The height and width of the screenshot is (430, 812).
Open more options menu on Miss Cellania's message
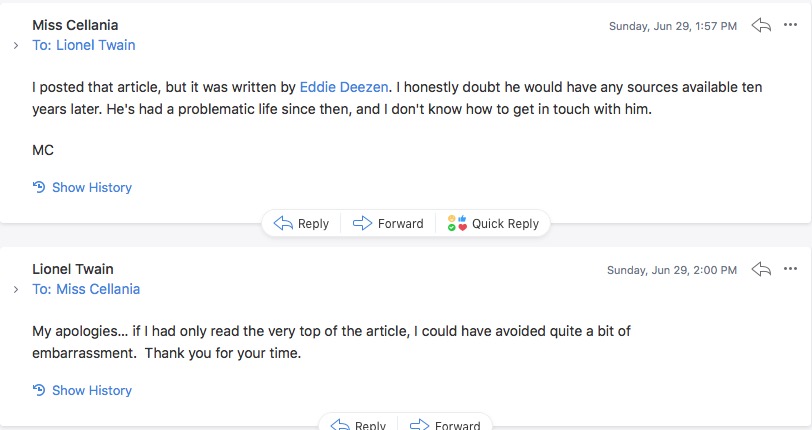(x=790, y=25)
